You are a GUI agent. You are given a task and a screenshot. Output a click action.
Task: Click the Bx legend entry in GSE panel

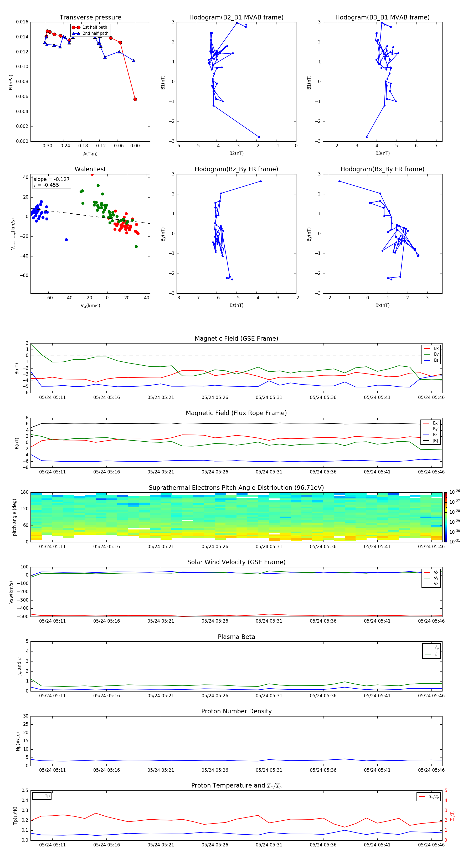431,349
